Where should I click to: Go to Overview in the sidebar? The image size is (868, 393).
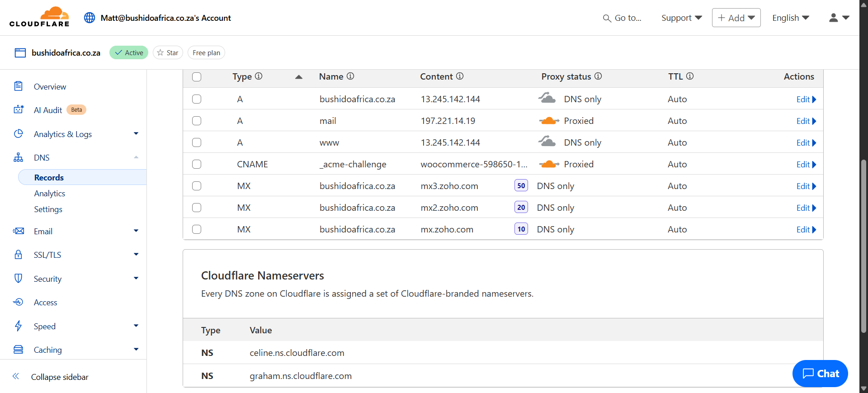coord(50,86)
